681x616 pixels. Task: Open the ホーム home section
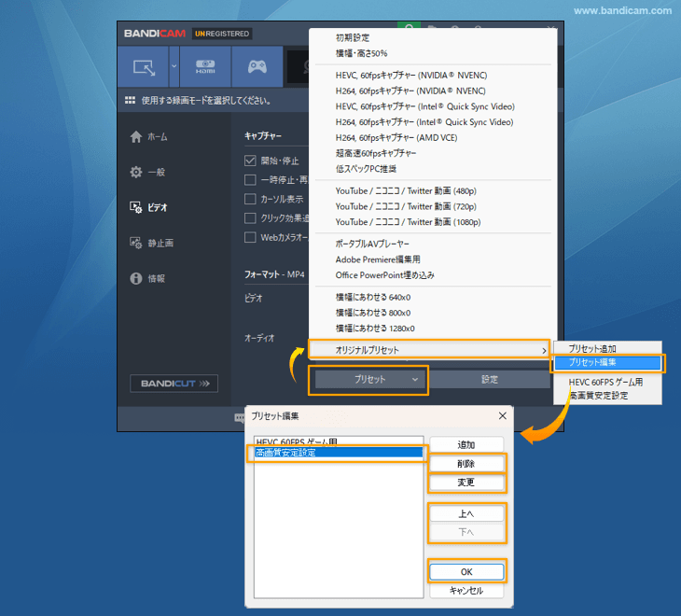(149, 137)
